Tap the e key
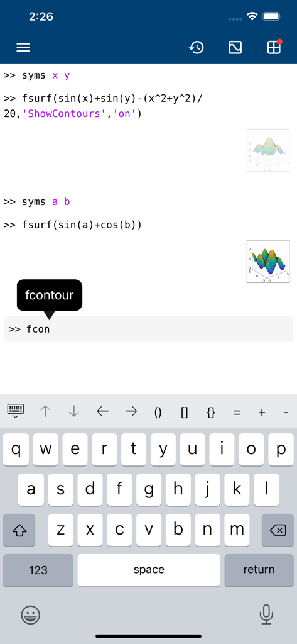 coord(75,449)
